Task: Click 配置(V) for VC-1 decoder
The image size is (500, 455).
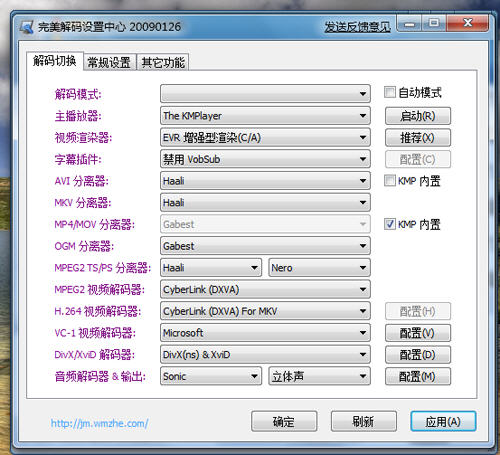Action: [418, 333]
